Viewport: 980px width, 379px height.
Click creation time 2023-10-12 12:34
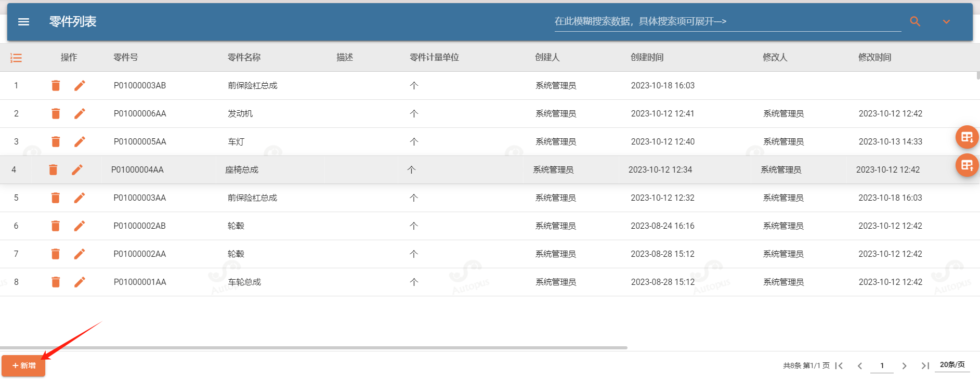(x=660, y=169)
